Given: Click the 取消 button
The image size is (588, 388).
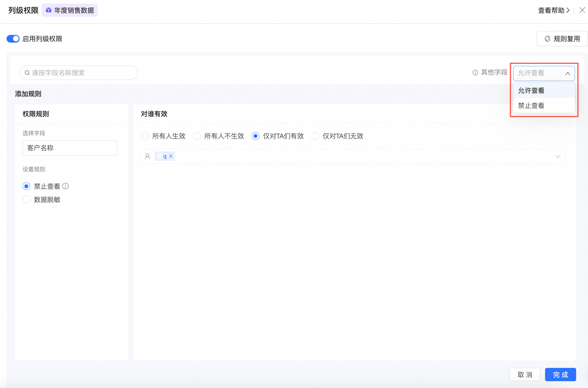Looking at the screenshot, I should click(x=525, y=375).
